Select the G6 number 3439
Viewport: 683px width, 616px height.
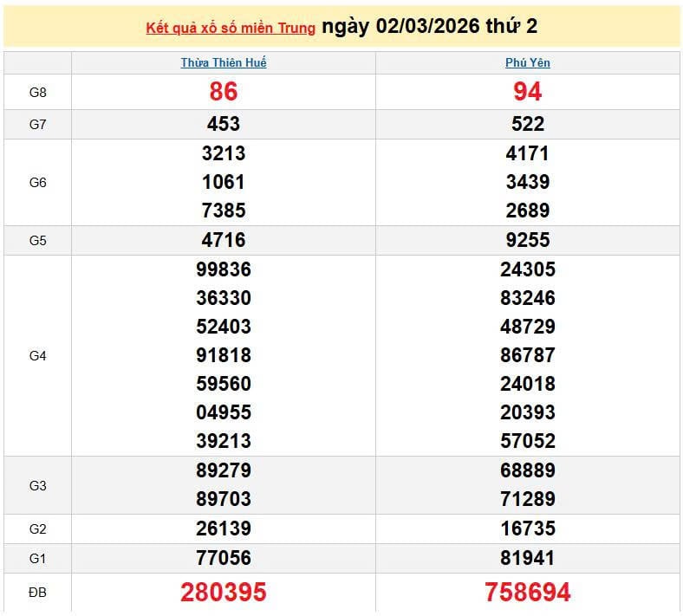pyautogui.click(x=528, y=183)
